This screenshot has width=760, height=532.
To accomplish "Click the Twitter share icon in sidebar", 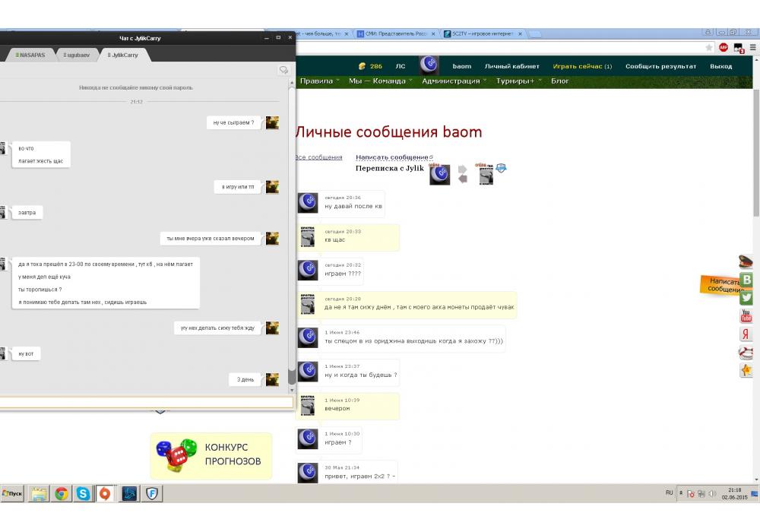I will point(746,298).
